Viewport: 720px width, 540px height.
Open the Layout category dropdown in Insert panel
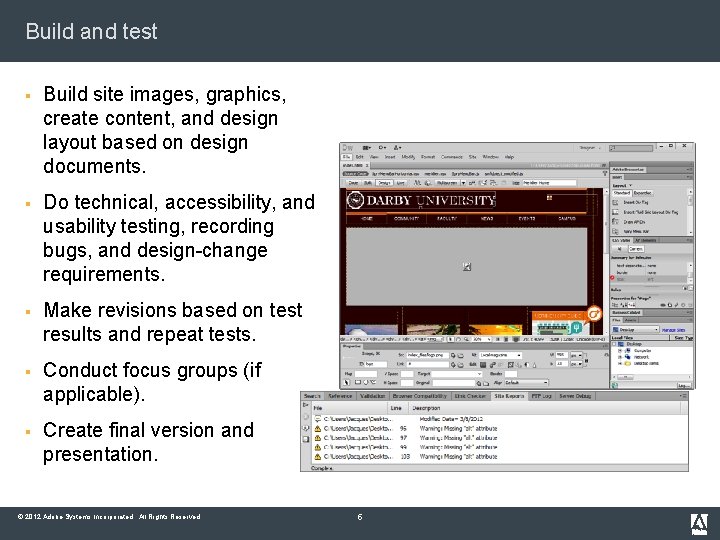click(623, 186)
